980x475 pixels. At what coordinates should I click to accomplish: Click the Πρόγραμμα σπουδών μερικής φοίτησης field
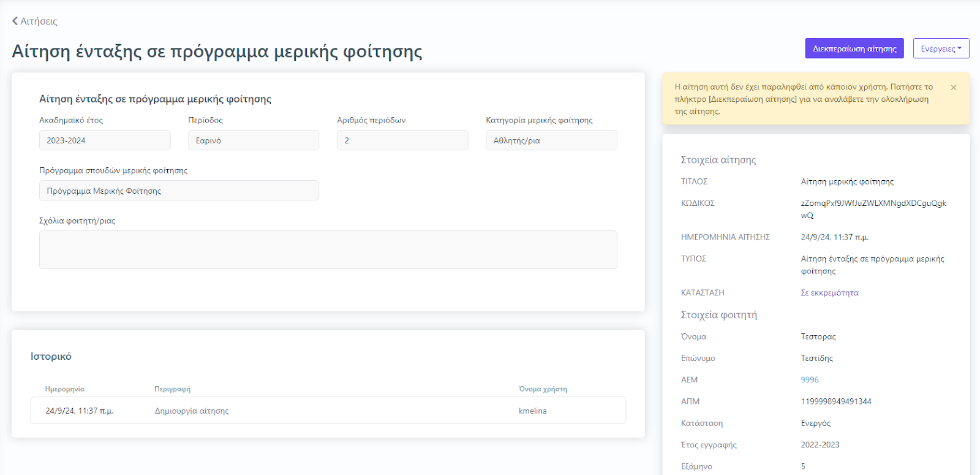pyautogui.click(x=179, y=191)
